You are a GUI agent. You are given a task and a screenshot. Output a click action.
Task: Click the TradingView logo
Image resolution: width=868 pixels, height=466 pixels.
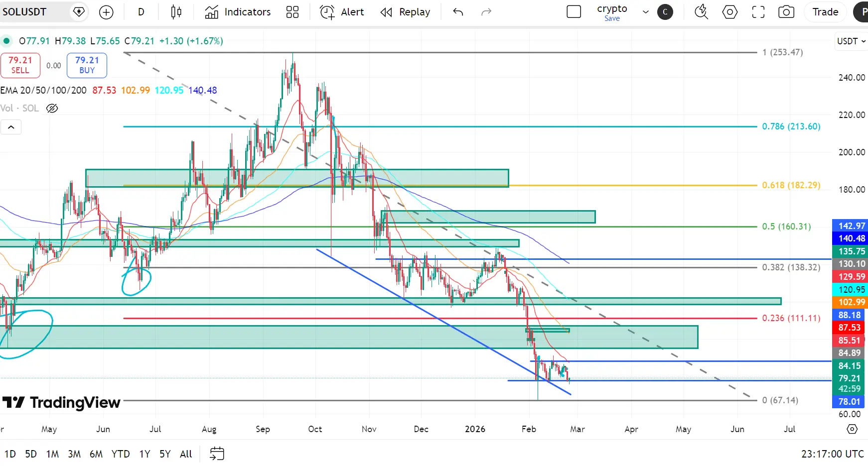pyautogui.click(x=61, y=402)
